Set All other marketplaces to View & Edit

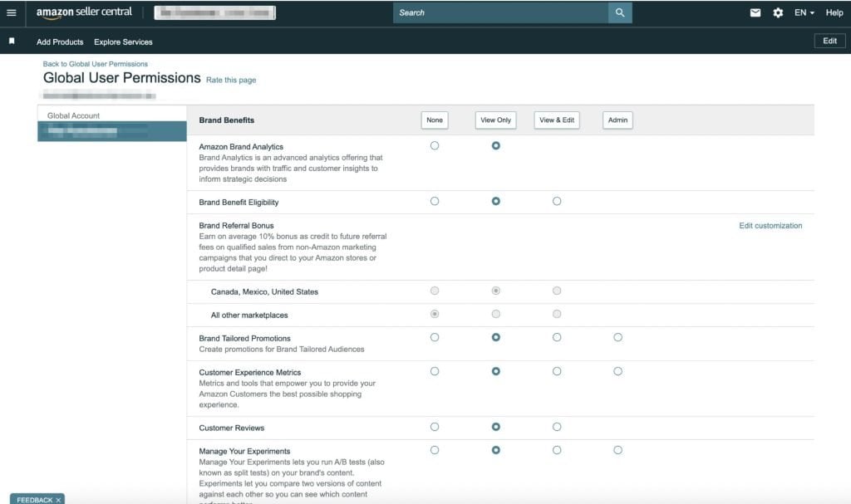point(556,314)
